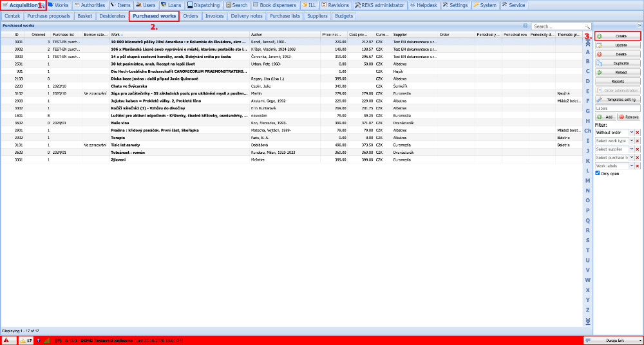The height and width of the screenshot is (345, 644).
Task: Open the warnings indicator showing 17
Action: click(26, 340)
